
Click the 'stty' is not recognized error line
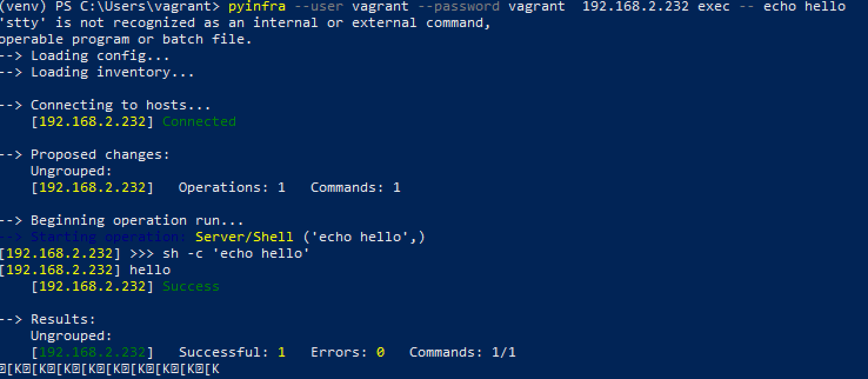pyautogui.click(x=245, y=23)
